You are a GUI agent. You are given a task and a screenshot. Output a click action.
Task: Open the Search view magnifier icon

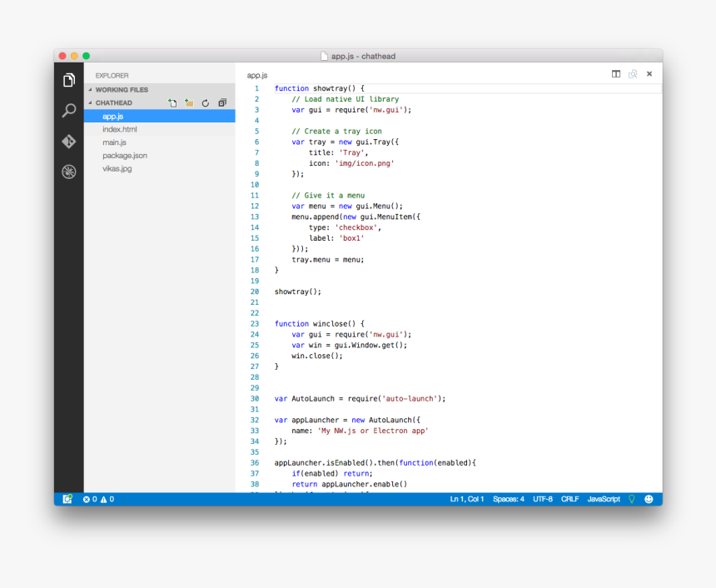pyautogui.click(x=69, y=111)
